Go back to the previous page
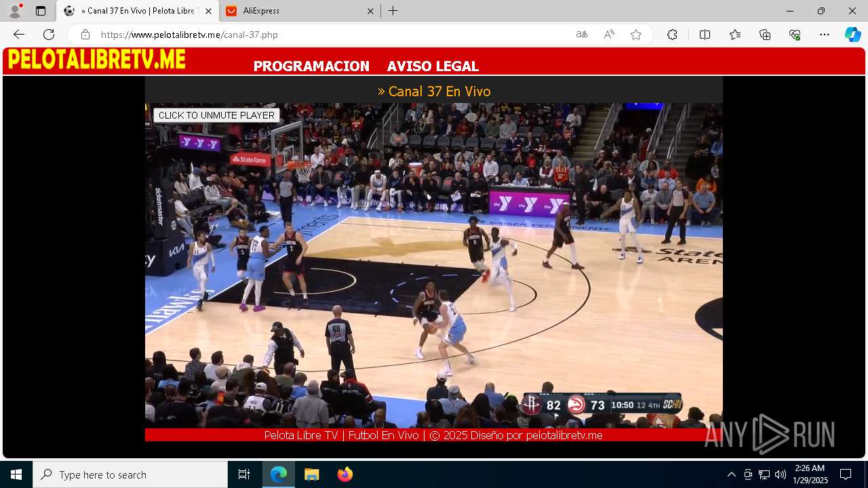868x488 pixels. pyautogui.click(x=19, y=35)
